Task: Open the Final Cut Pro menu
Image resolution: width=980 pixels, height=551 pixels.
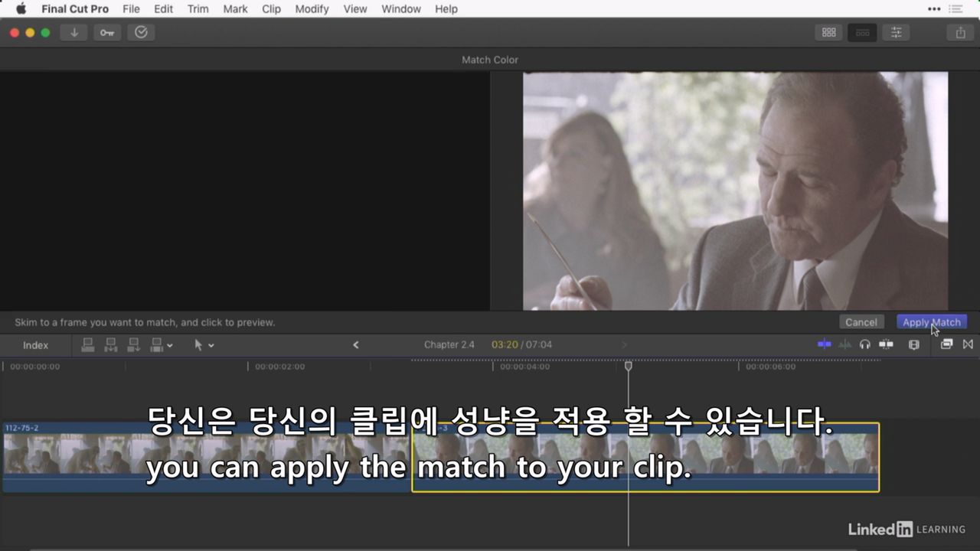Action: click(x=75, y=9)
